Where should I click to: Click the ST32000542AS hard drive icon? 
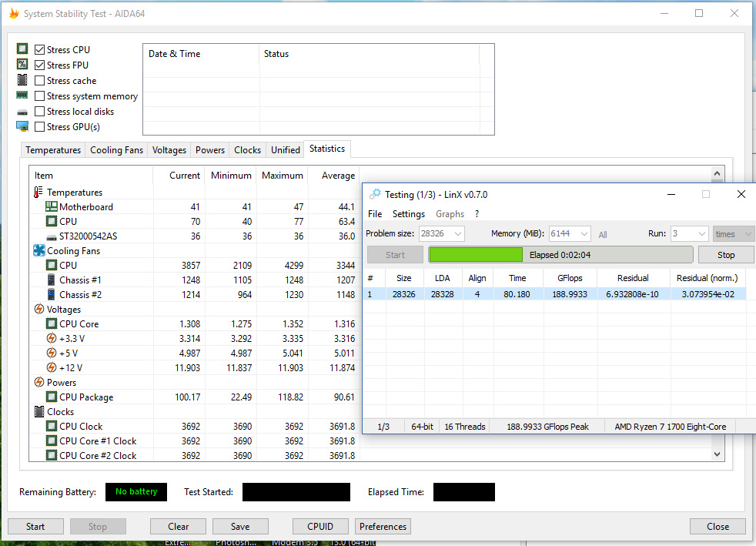click(52, 237)
